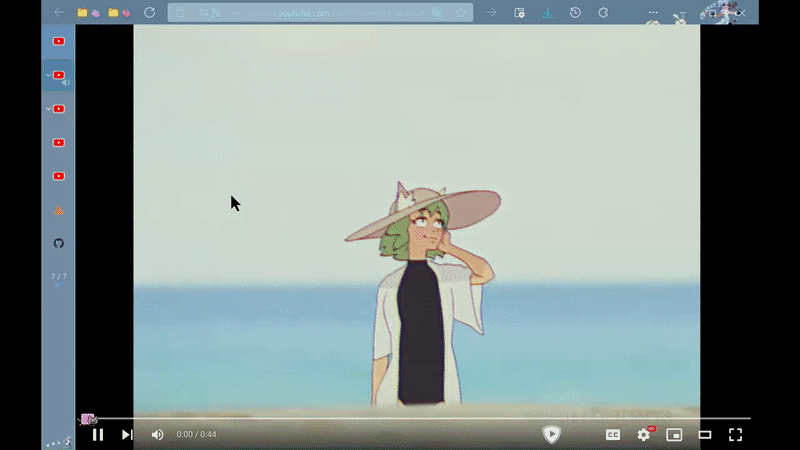Switch to the GitHub tab in sidebar
The width and height of the screenshot is (800, 450).
[x=59, y=243]
